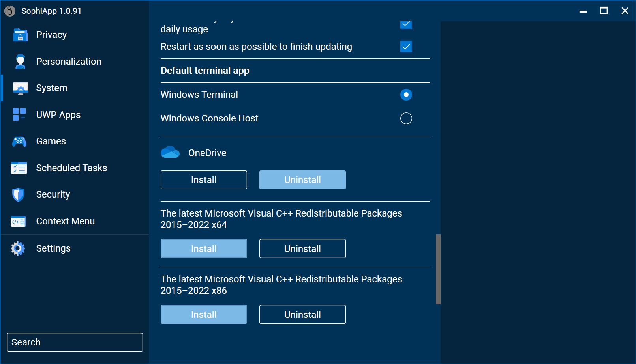Install Visual C++ Redistributable x64 packages
The width and height of the screenshot is (636, 364).
pos(204,248)
